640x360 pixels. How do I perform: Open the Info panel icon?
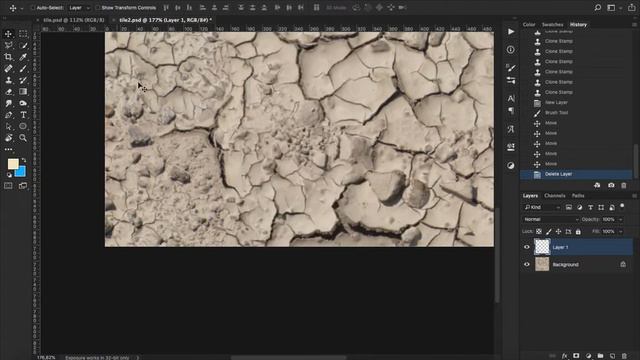click(x=511, y=49)
